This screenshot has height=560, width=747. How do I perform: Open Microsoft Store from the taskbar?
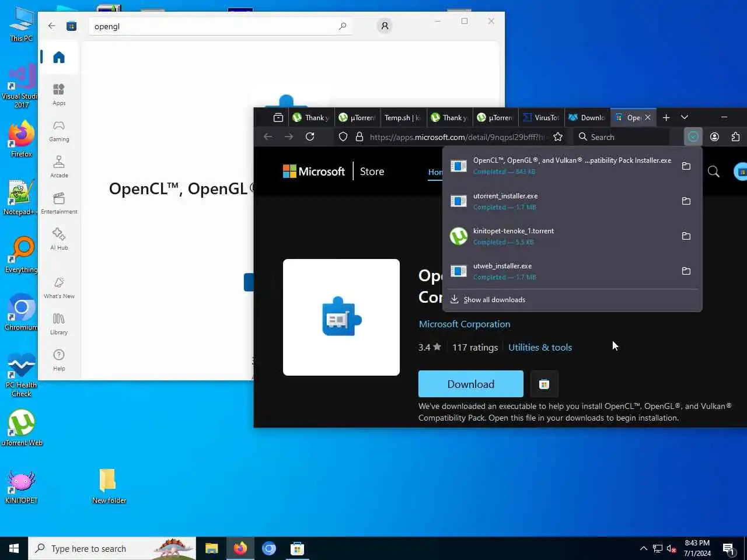click(297, 548)
